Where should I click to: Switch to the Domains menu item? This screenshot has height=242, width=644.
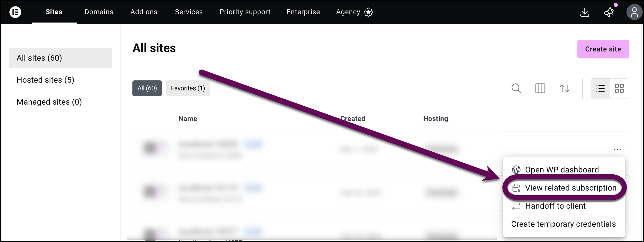[99, 12]
